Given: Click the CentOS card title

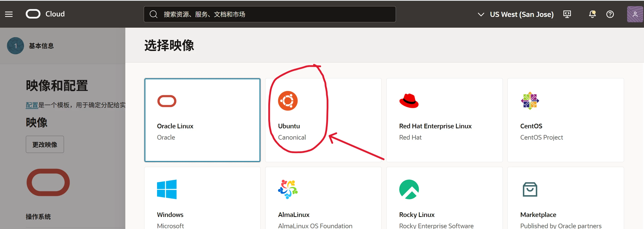Looking at the screenshot, I should 531,126.
